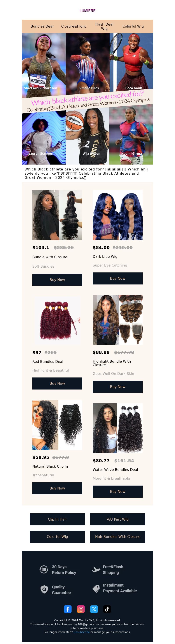Screen dimensions: 175x644
Task: Select the Flash Deal Wig menu item
Action: coord(104,26)
